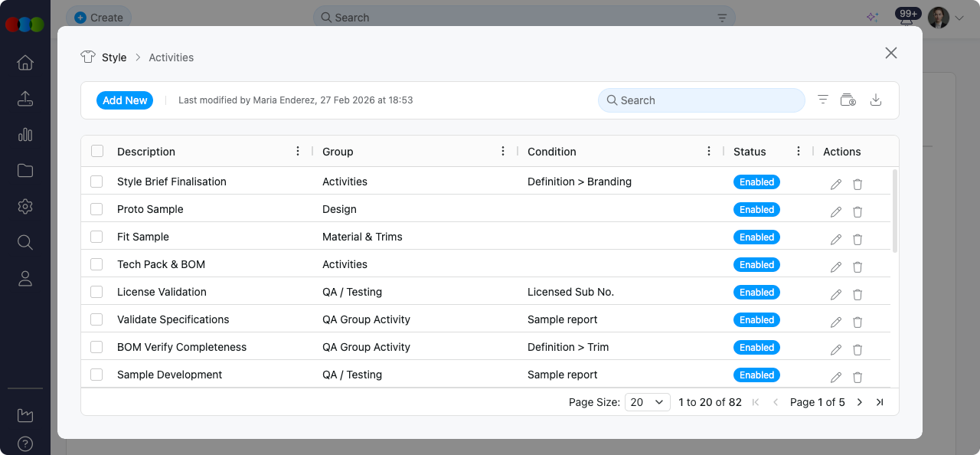Image resolution: width=980 pixels, height=455 pixels.
Task: Open the Condition column options menu
Action: coord(709,151)
